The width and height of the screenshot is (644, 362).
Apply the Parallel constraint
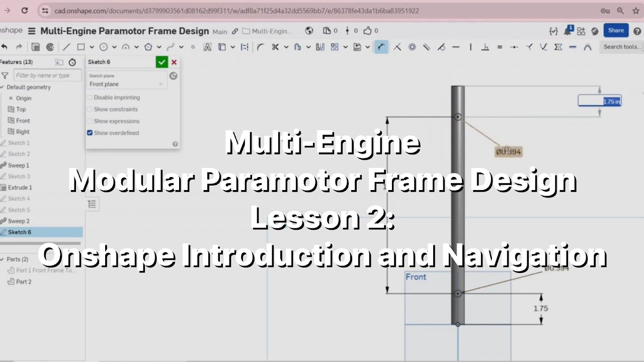click(x=427, y=47)
